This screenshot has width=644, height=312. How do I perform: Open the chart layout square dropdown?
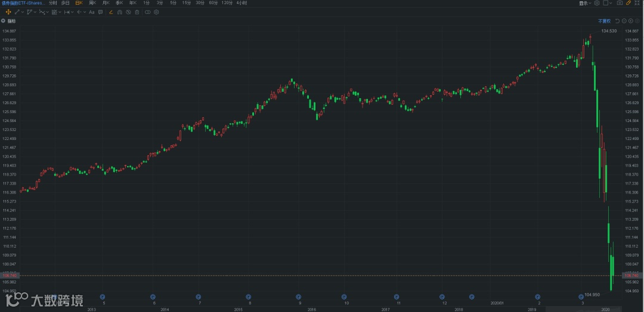click(x=608, y=3)
